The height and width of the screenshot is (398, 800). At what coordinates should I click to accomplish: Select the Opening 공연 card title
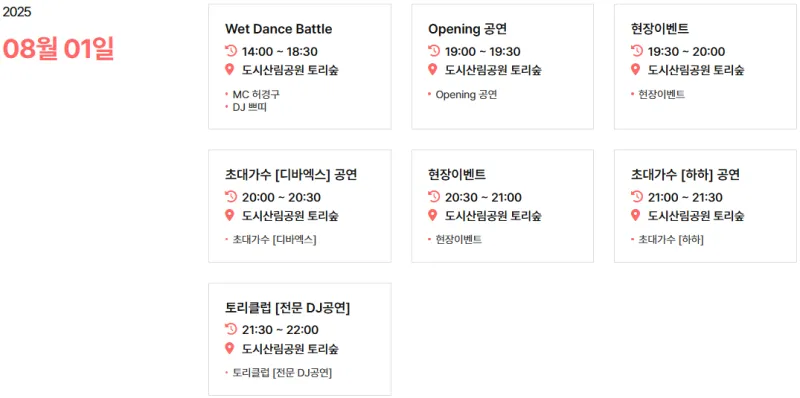467,29
